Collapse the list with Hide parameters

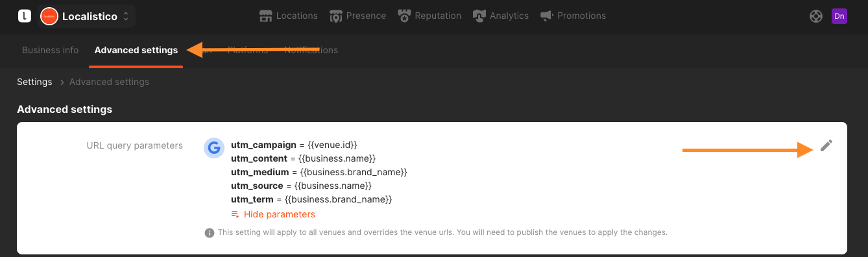tap(273, 214)
